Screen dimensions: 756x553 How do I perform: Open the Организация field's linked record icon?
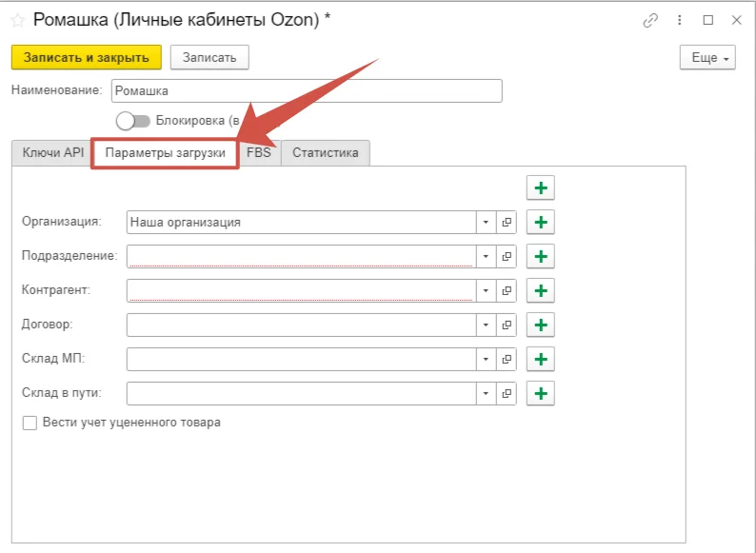[507, 222]
